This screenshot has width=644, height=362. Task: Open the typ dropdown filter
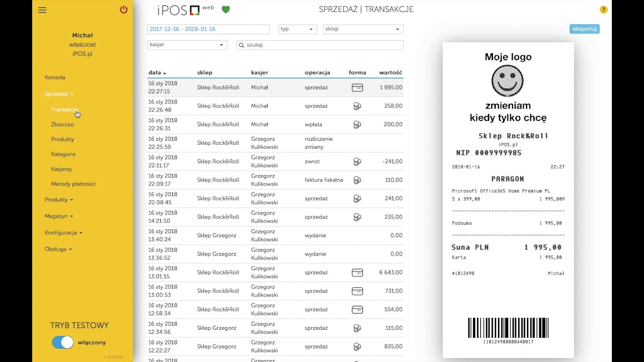pos(297,29)
